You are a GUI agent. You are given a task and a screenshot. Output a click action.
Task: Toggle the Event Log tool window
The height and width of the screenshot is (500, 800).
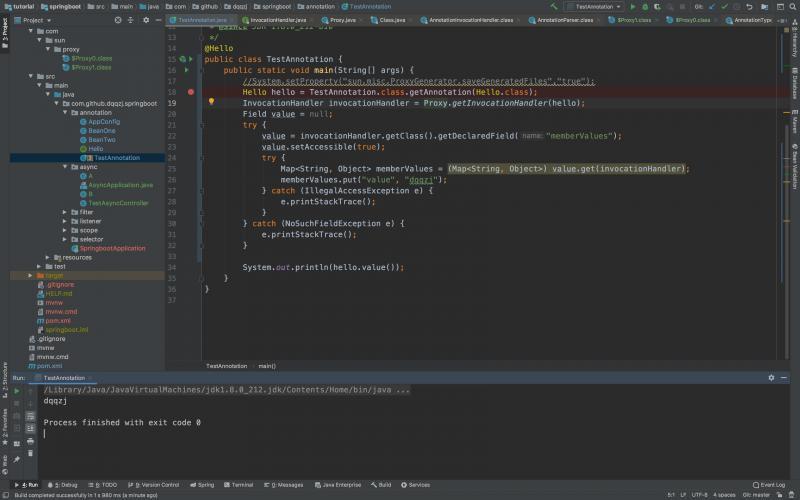coord(771,485)
